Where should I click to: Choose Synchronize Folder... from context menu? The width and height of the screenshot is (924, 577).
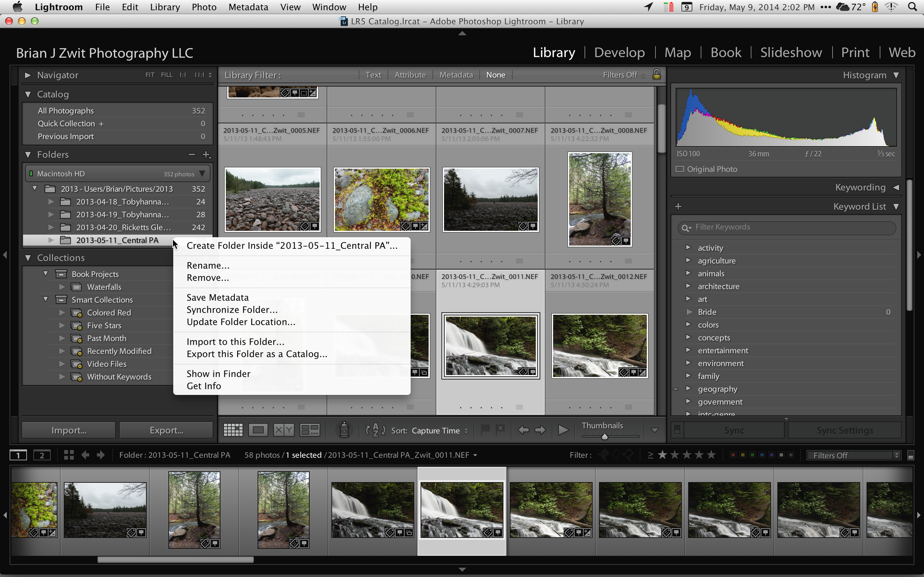[x=232, y=309]
